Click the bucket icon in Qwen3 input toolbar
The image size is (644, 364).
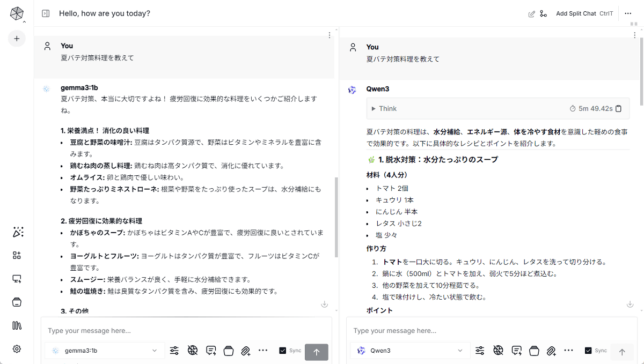(x=533, y=351)
